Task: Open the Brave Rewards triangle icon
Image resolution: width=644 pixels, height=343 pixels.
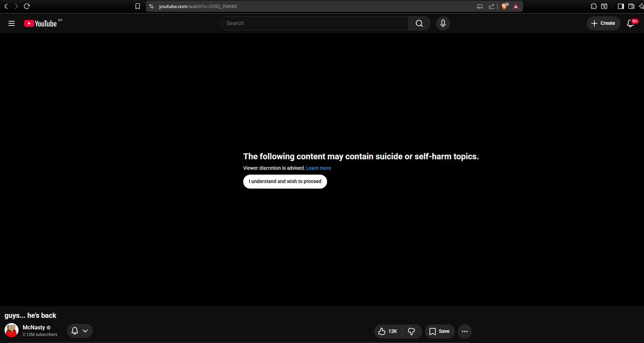Action: [x=516, y=6]
